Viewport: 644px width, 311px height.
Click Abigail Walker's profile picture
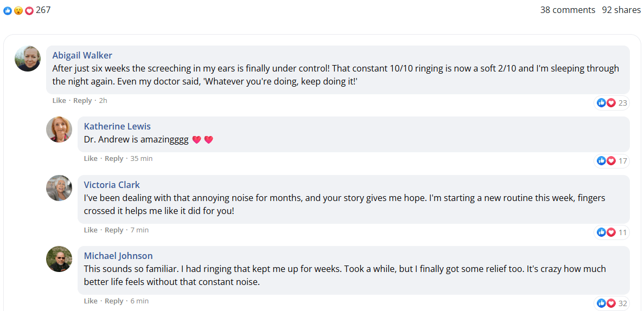click(28, 59)
